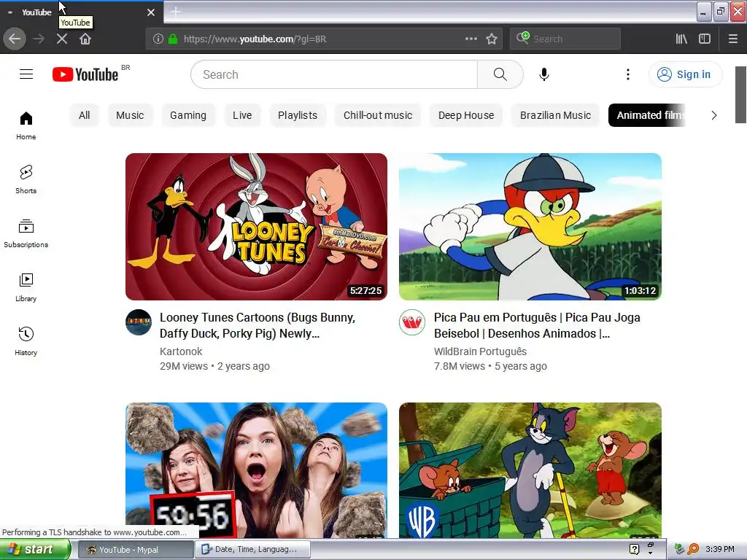Switch to Date, Time, Language taskbar window
The height and width of the screenshot is (560, 747).
point(253,550)
